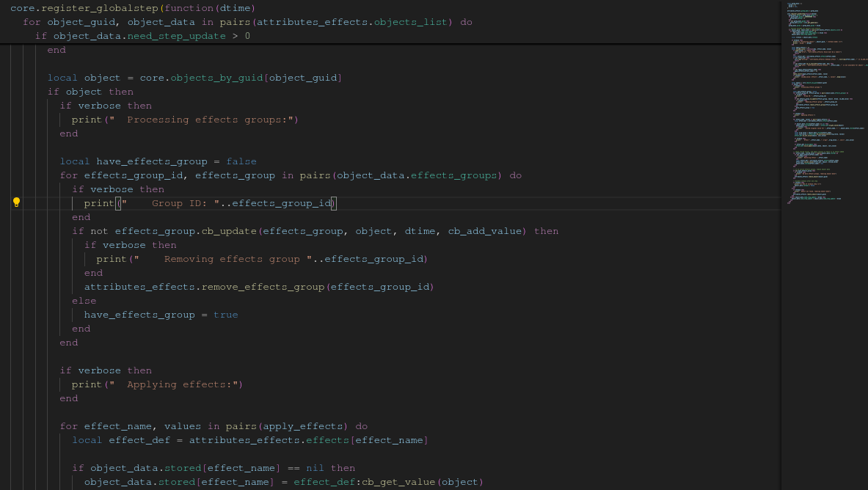The width and height of the screenshot is (868, 490).
Task: Click "Removing effects group" print statement
Action: pyautogui.click(x=231, y=259)
